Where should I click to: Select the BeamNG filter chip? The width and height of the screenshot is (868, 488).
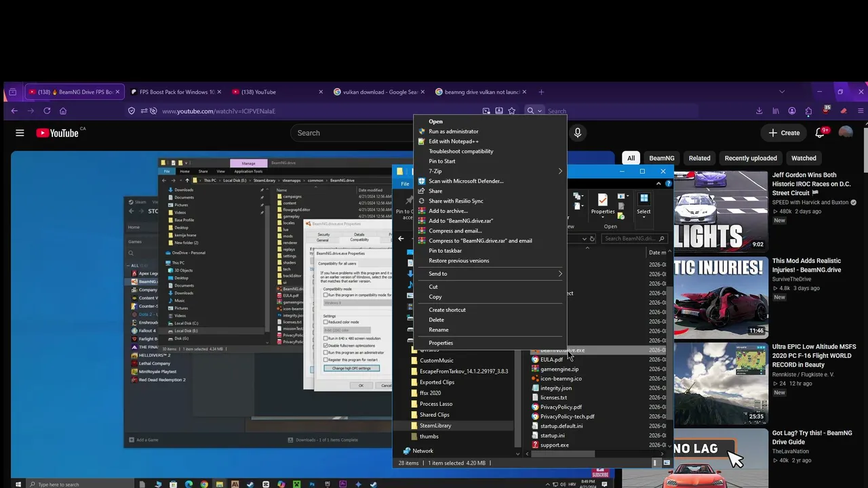(x=662, y=158)
